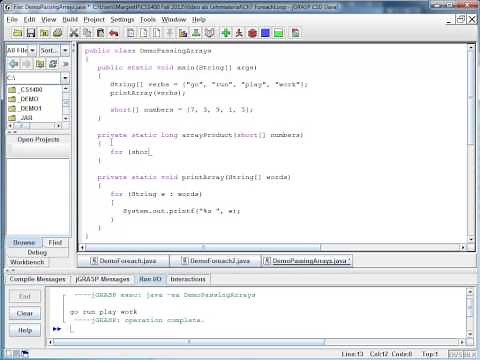Select the Debug tab in side panel
480x360 pixels.
37,252
